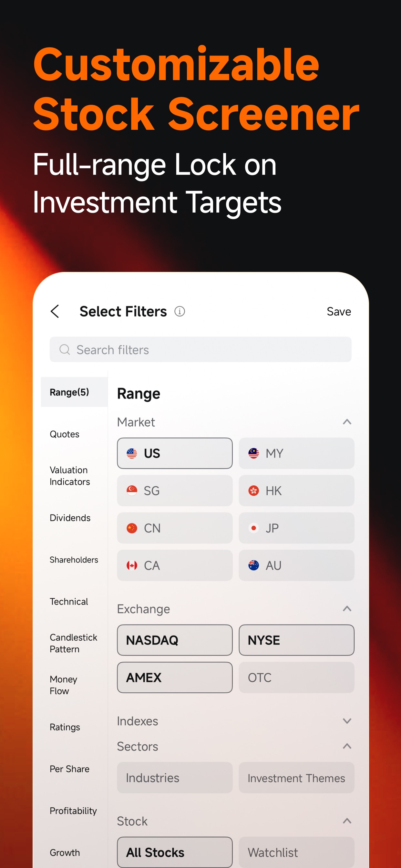The height and width of the screenshot is (868, 401).
Task: Click the Exchange section label
Action: (143, 609)
